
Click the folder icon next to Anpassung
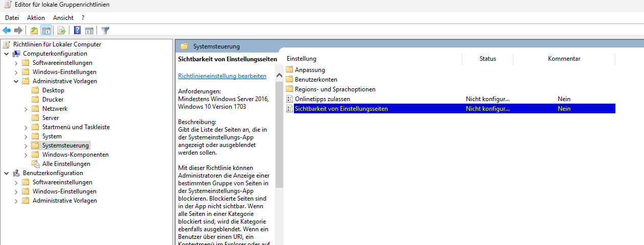289,70
